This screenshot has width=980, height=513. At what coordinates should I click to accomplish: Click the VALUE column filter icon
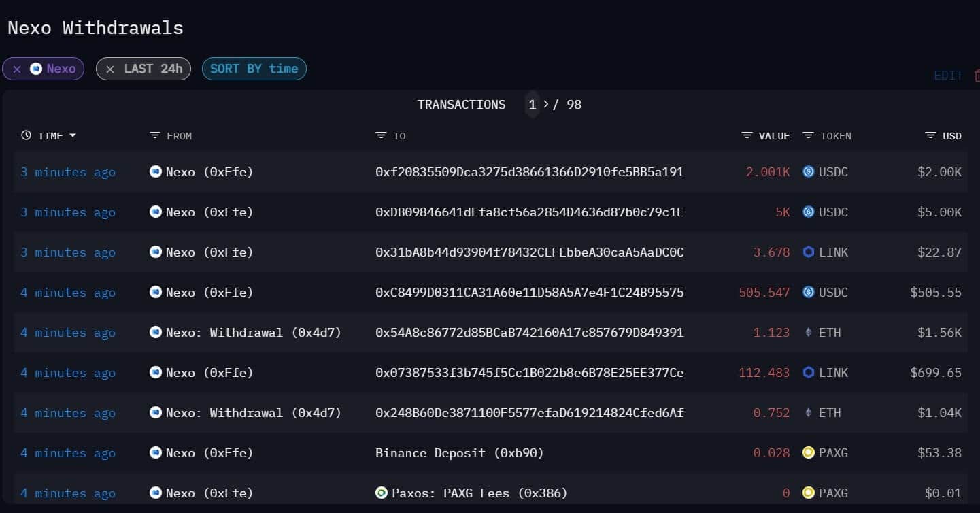click(x=747, y=136)
